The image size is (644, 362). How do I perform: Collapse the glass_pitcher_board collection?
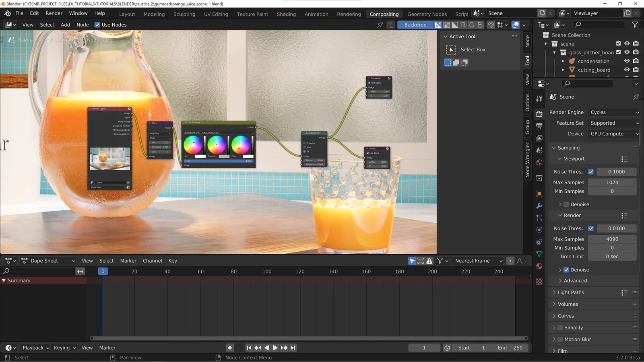point(554,52)
